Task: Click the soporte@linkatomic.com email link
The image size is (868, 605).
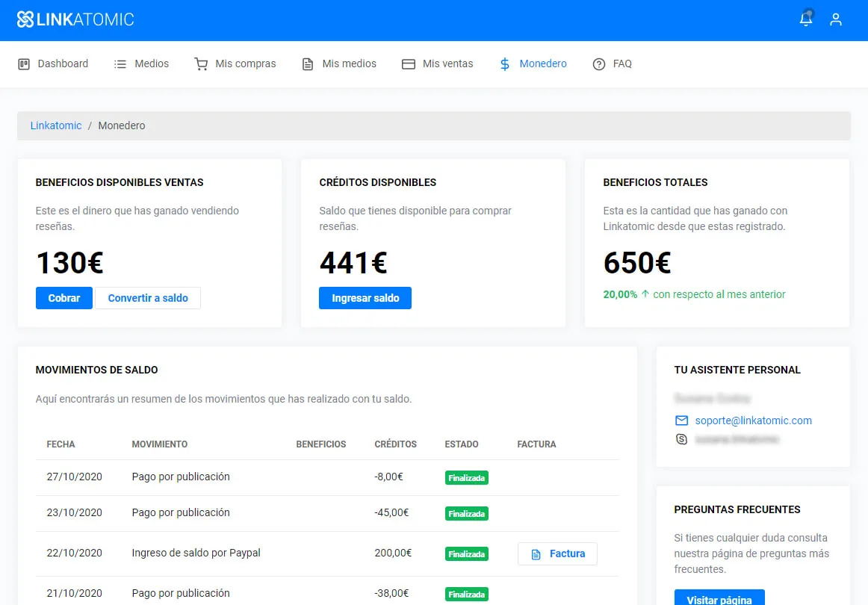Action: click(753, 421)
